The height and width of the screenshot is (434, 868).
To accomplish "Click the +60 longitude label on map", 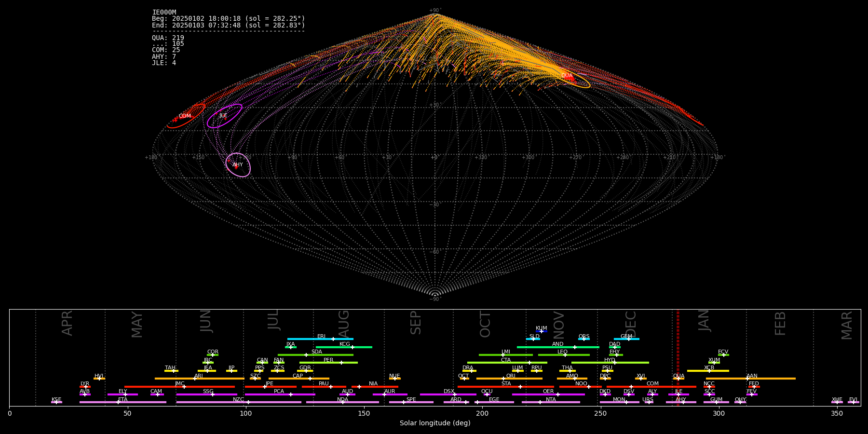I will point(340,158).
